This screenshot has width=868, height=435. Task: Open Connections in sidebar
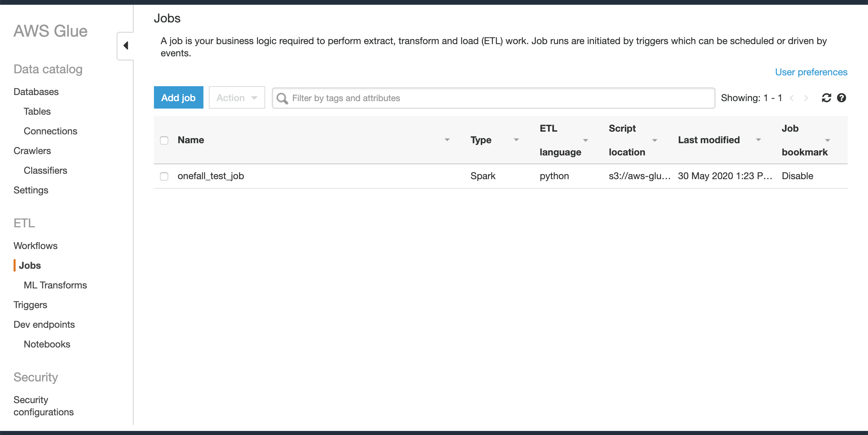(51, 131)
